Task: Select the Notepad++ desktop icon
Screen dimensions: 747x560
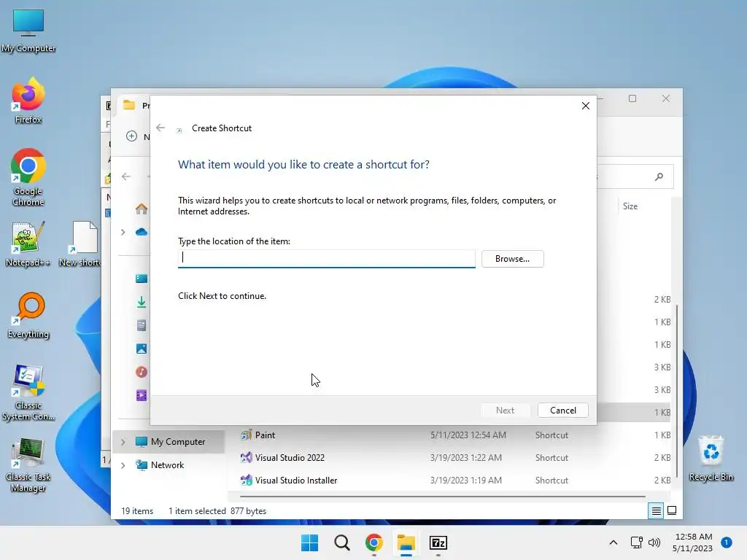Action: 28,244
